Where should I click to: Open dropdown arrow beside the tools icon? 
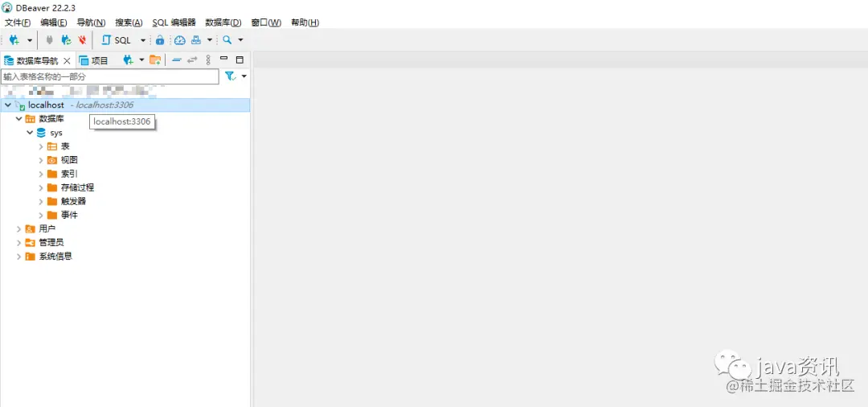point(209,40)
